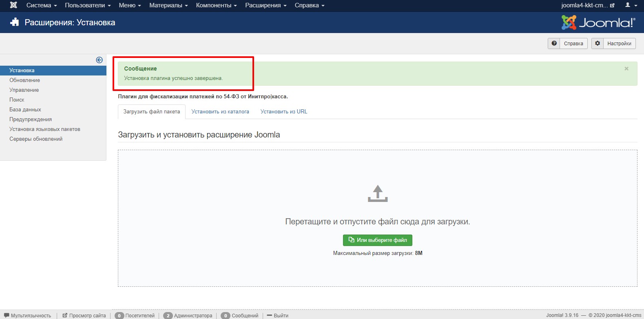Click the Справка help button
The width and height of the screenshot is (644, 319).
[568, 44]
